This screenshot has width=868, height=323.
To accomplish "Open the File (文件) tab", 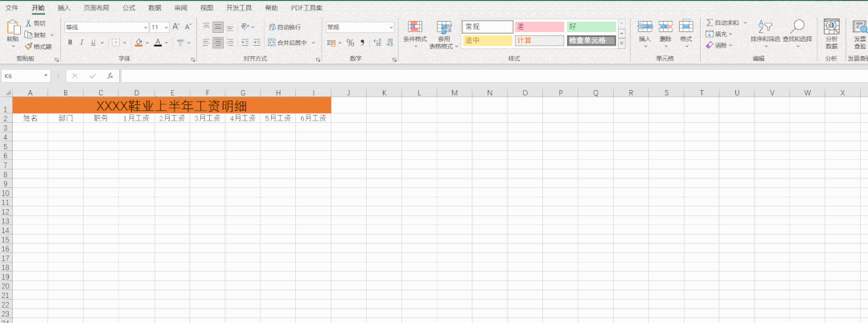I will click(11, 8).
